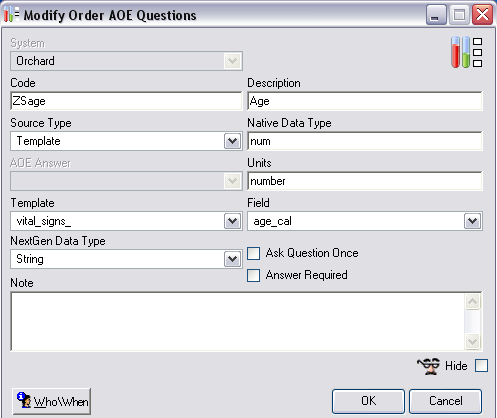Click the test tubes icon at top right
Image resolution: width=497 pixels, height=418 pixels.
466,52
